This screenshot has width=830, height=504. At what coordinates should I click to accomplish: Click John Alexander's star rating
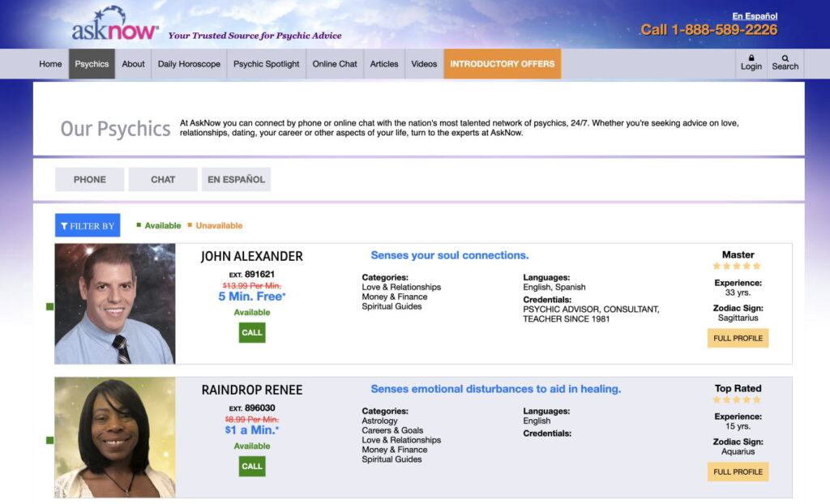point(737,266)
